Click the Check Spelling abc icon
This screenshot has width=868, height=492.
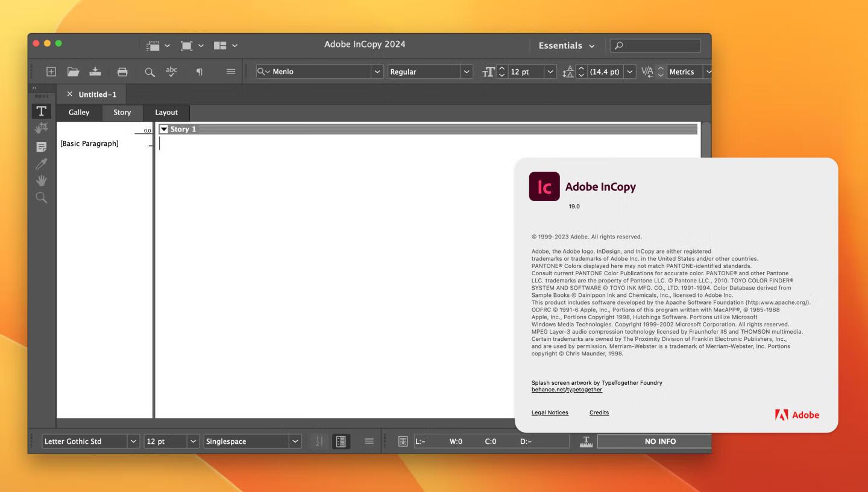click(171, 72)
